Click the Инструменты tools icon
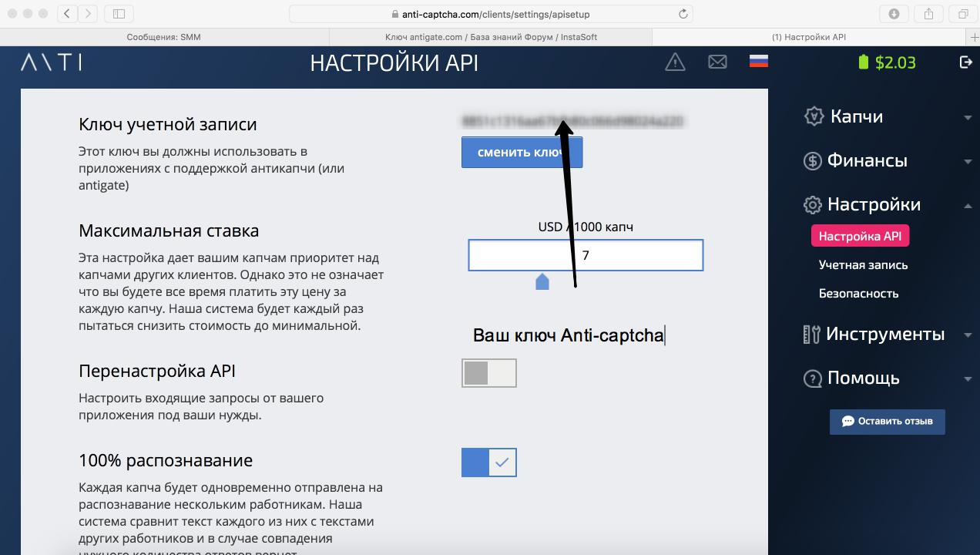 [x=812, y=334]
